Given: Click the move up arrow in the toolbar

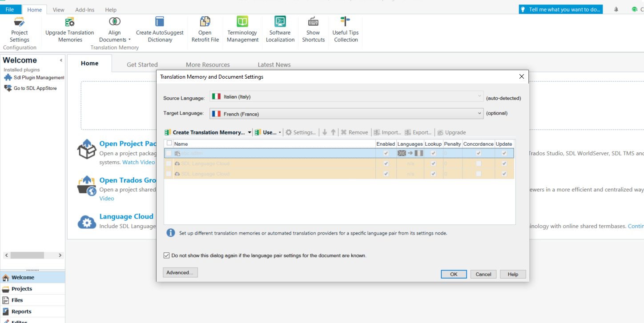Looking at the screenshot, I should click(x=333, y=132).
